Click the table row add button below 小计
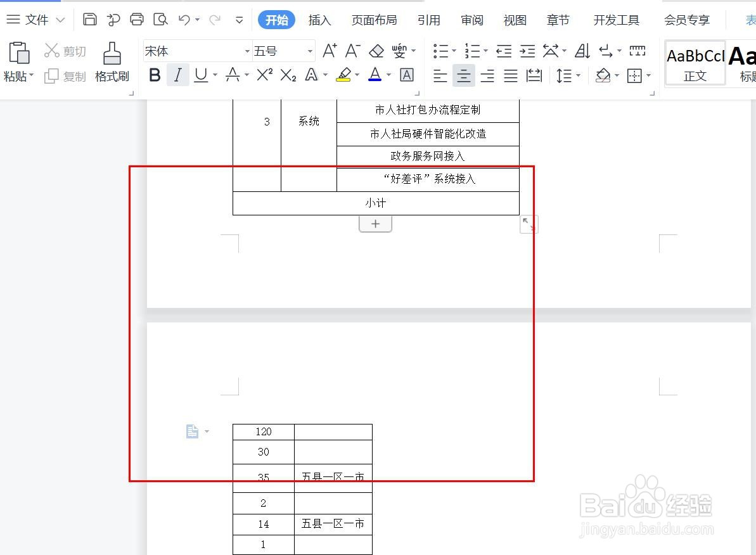756x555 pixels. 375,223
